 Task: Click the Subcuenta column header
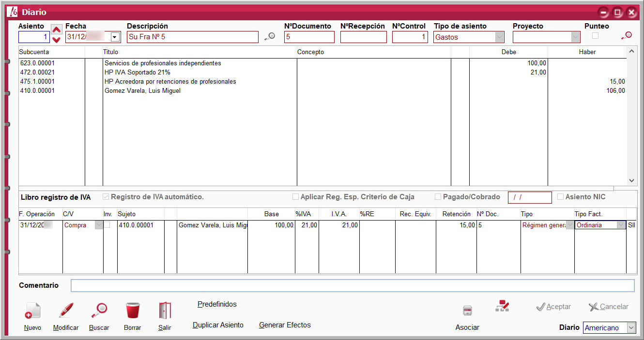tap(52, 52)
